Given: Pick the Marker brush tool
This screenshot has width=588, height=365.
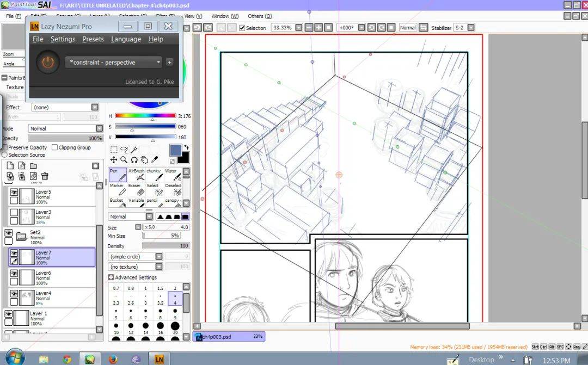Looking at the screenshot, I should pos(118,189).
